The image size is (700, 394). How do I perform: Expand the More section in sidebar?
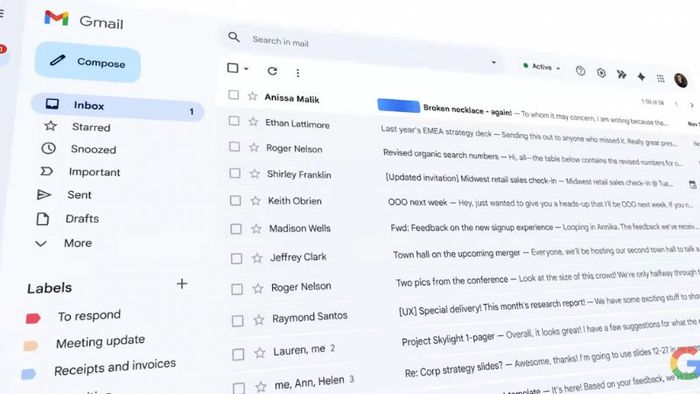tap(78, 243)
